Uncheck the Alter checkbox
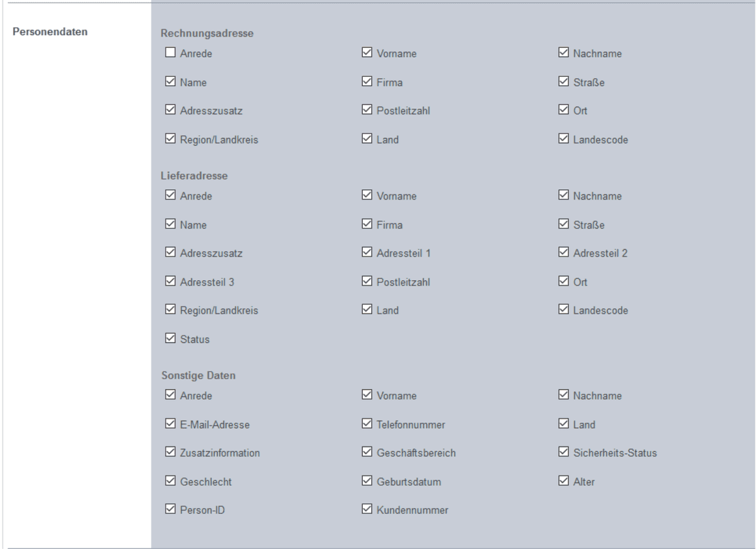Screen dimensions: 756x549 (564, 482)
